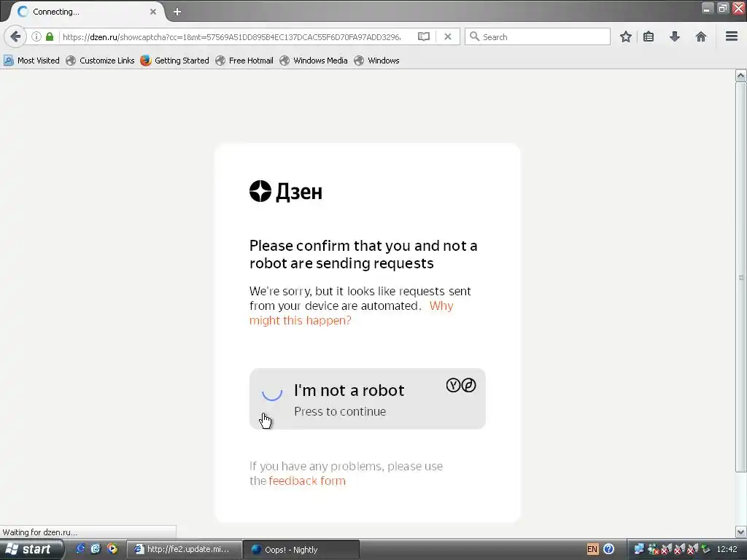Click the 12:42 system clock
The image size is (747, 560).
(727, 550)
